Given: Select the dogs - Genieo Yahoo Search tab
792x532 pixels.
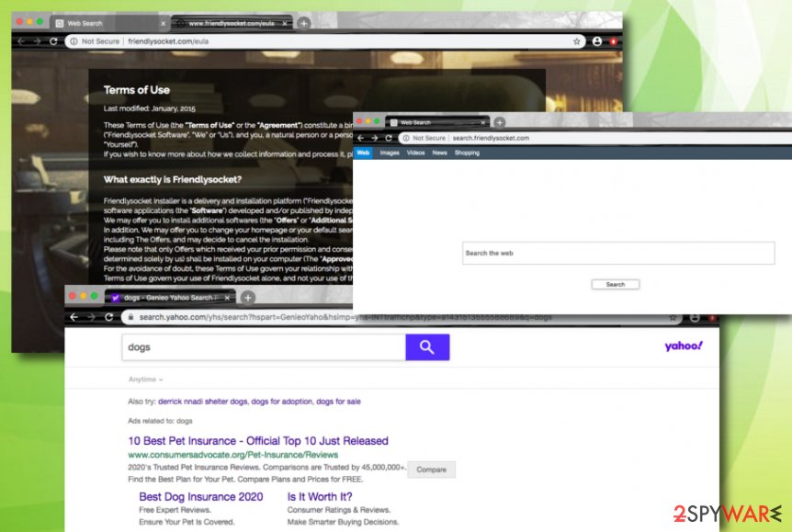Looking at the screenshot, I should 170,298.
